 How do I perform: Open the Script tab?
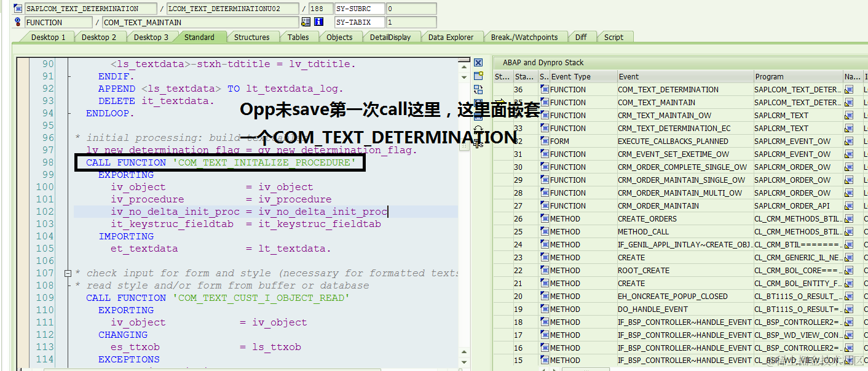[x=614, y=38]
